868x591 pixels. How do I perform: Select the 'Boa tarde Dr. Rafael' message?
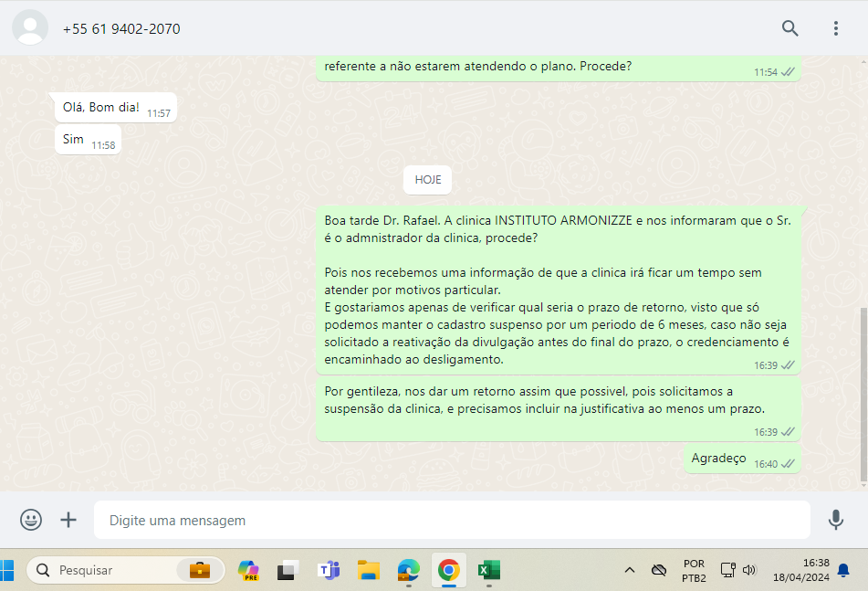pos(558,290)
